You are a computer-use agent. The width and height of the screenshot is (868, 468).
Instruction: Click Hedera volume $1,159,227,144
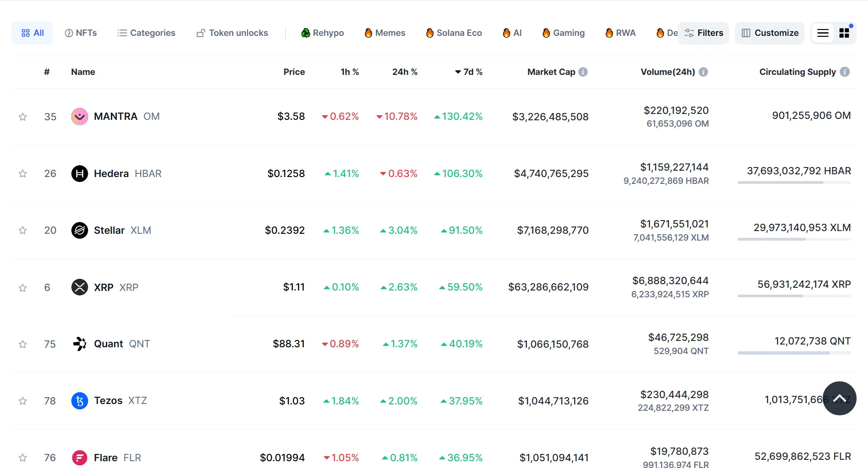tap(675, 167)
